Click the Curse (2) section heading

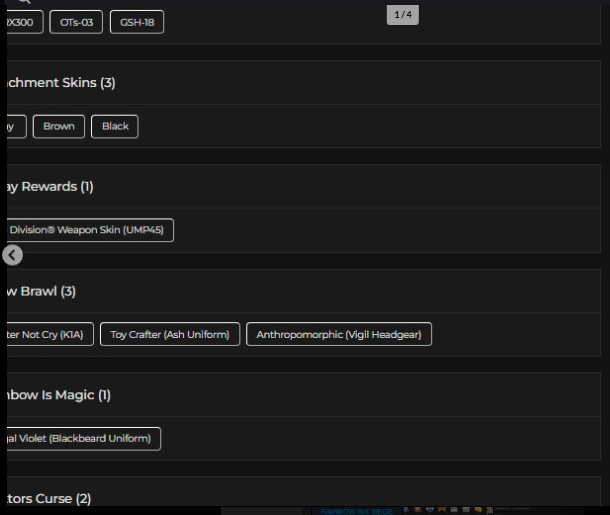point(49,499)
